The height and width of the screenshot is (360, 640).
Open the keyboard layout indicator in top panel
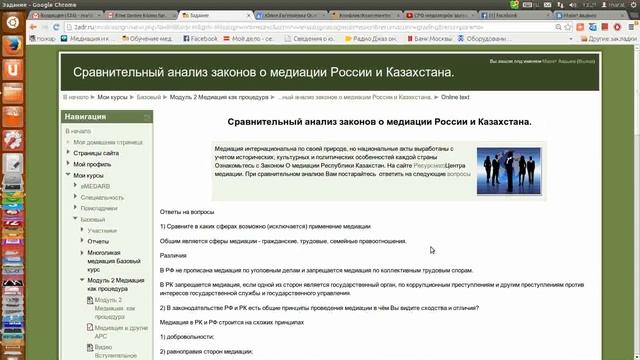(x=531, y=4)
